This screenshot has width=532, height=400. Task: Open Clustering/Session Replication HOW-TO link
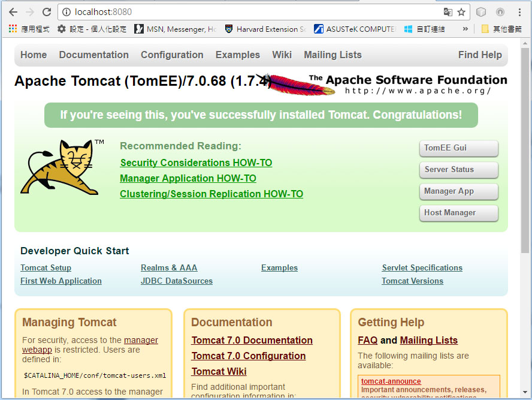click(211, 194)
